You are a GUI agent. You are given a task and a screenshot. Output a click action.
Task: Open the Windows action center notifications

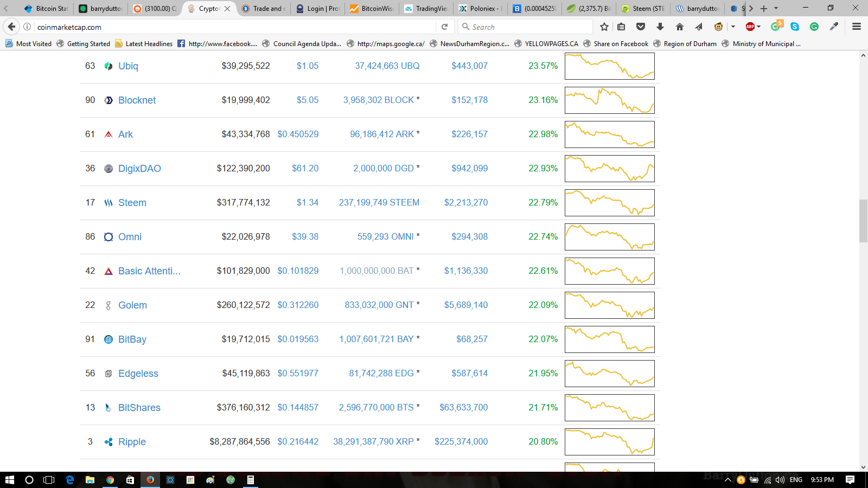click(x=850, y=480)
